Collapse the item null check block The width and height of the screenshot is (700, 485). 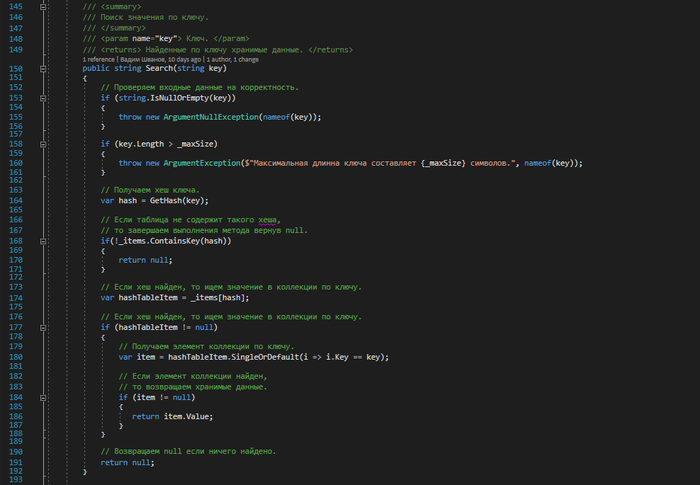point(43,396)
